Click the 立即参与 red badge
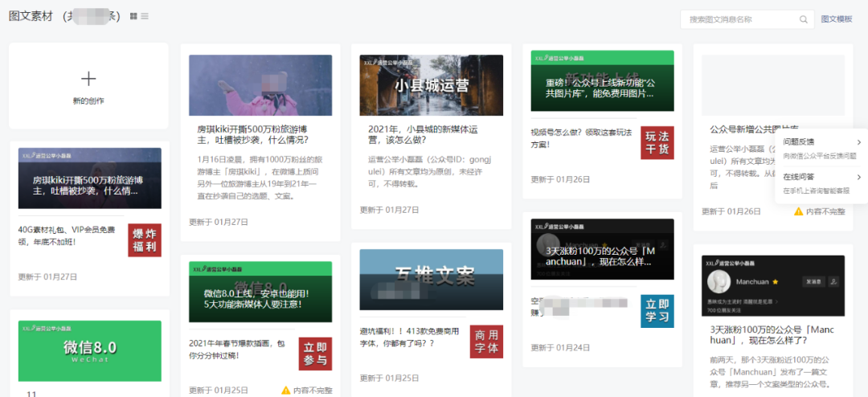The height and width of the screenshot is (397, 868). [315, 352]
